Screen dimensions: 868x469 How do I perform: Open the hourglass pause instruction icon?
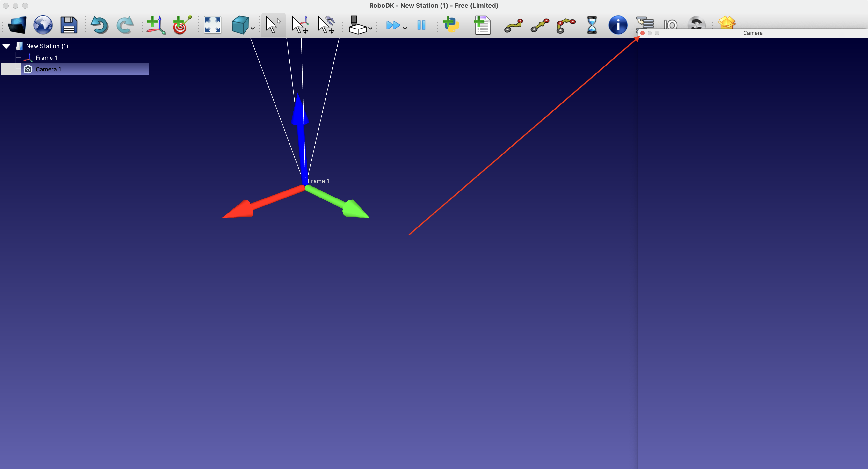(592, 25)
